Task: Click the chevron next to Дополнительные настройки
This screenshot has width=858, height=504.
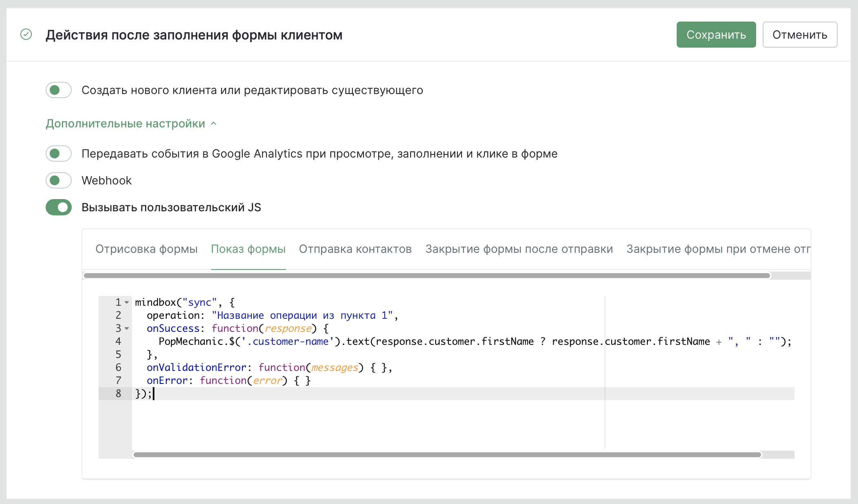Action: 213,123
